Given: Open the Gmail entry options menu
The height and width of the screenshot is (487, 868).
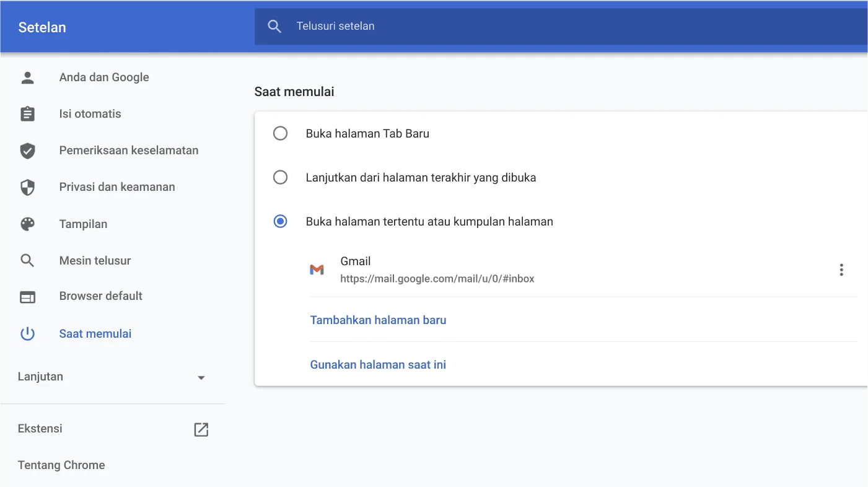Looking at the screenshot, I should click(841, 269).
